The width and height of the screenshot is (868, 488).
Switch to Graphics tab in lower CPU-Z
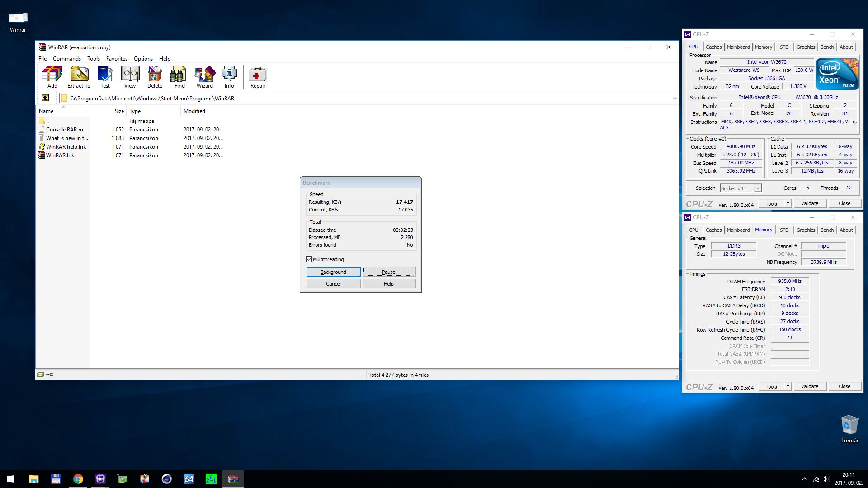point(806,230)
